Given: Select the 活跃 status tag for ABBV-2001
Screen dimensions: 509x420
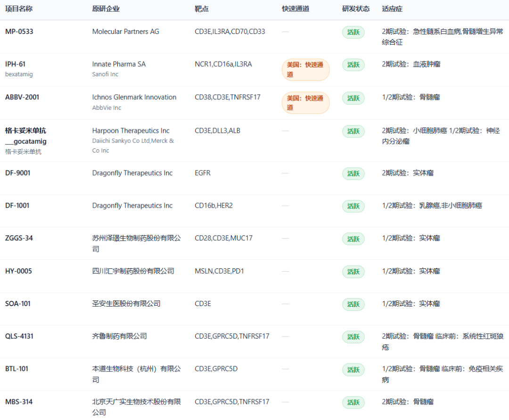Looking at the screenshot, I should 353,98.
